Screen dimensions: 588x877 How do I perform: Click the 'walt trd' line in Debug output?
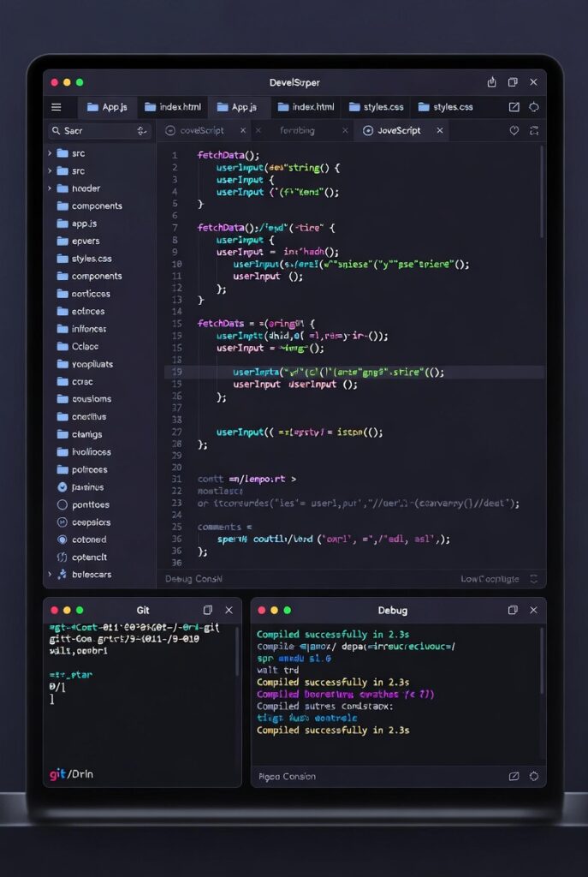(x=277, y=670)
